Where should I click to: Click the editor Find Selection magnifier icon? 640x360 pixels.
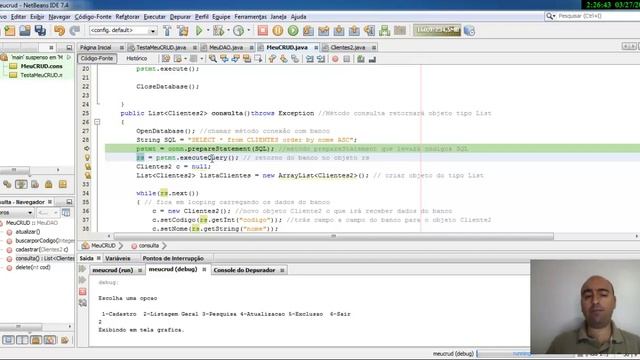[213, 59]
